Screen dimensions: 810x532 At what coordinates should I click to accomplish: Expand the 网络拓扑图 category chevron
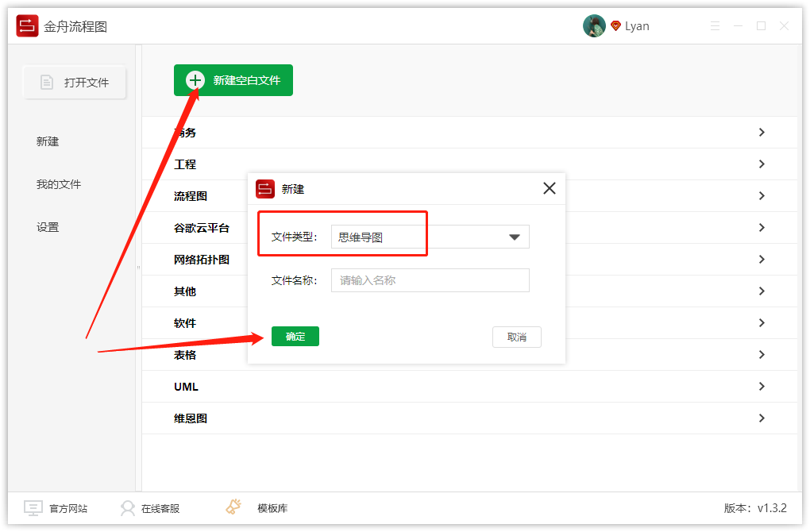tap(762, 260)
